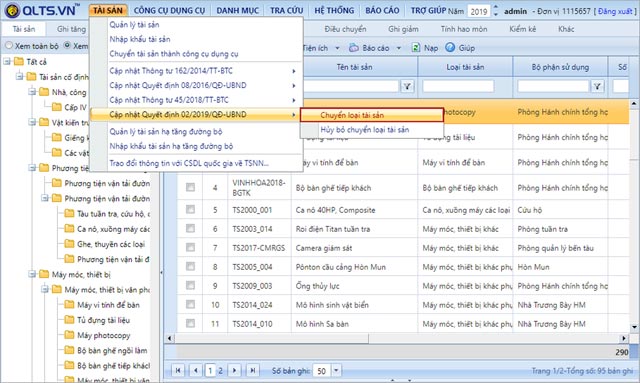Click the Máy vi tính để bàn folder icon
The image size is (640, 383).
point(69,305)
